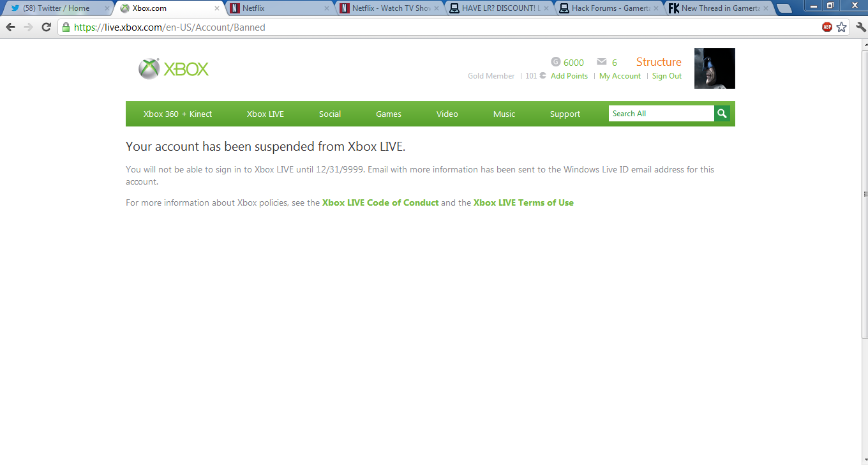868x465 pixels.
Task: Open the Support menu
Action: click(565, 114)
